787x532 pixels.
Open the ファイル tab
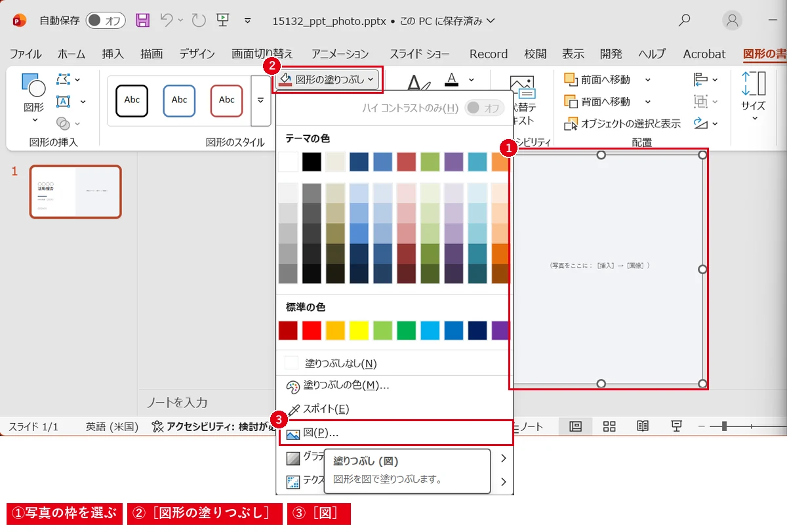[26, 54]
